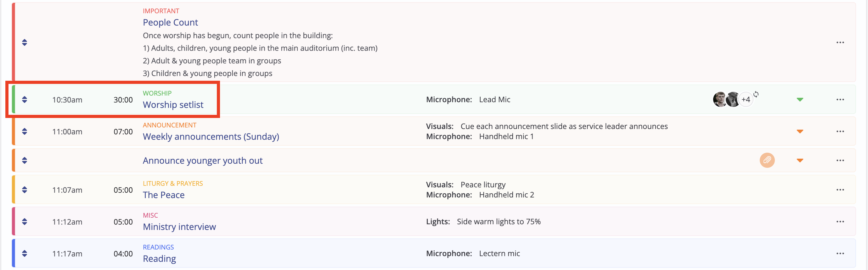Expand the Announce younger youth out arrow
Viewport: 868px width, 270px height.
tap(800, 161)
